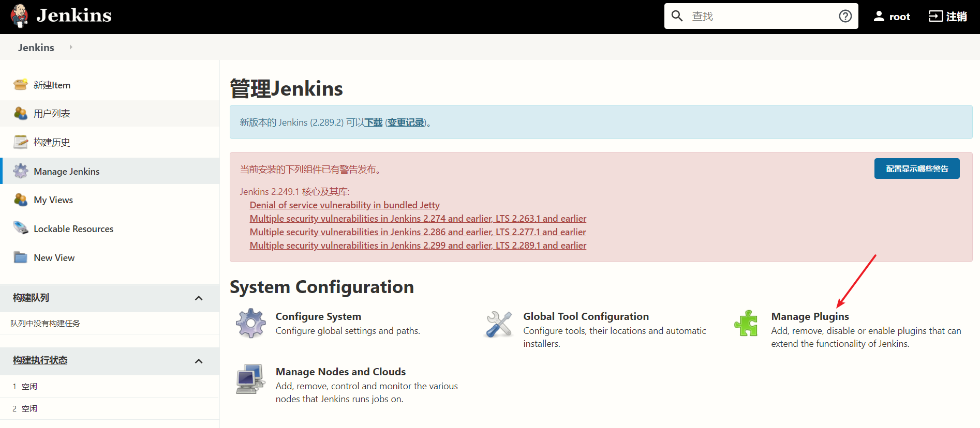Click Configure global settings and paths description

pyautogui.click(x=348, y=331)
